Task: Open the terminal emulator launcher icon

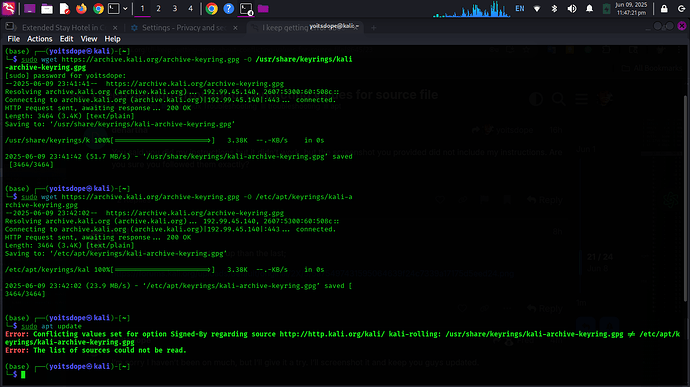Action: [x=114, y=8]
